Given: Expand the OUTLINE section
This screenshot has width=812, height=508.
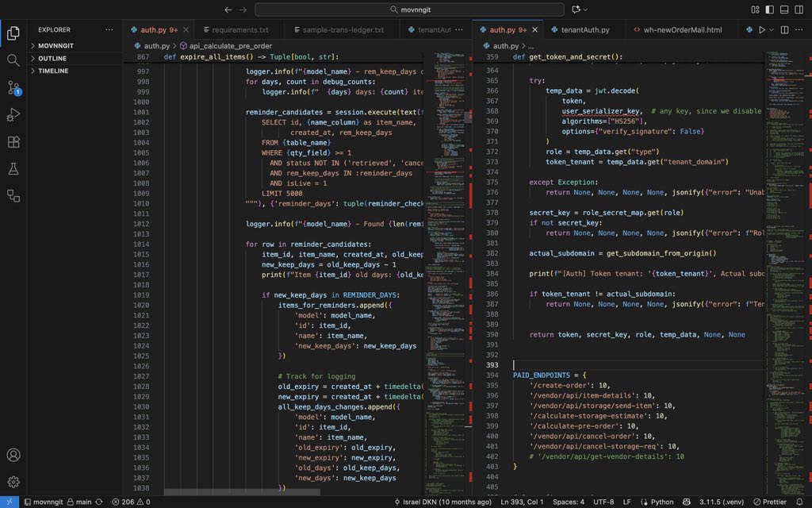Looking at the screenshot, I should (x=75, y=58).
